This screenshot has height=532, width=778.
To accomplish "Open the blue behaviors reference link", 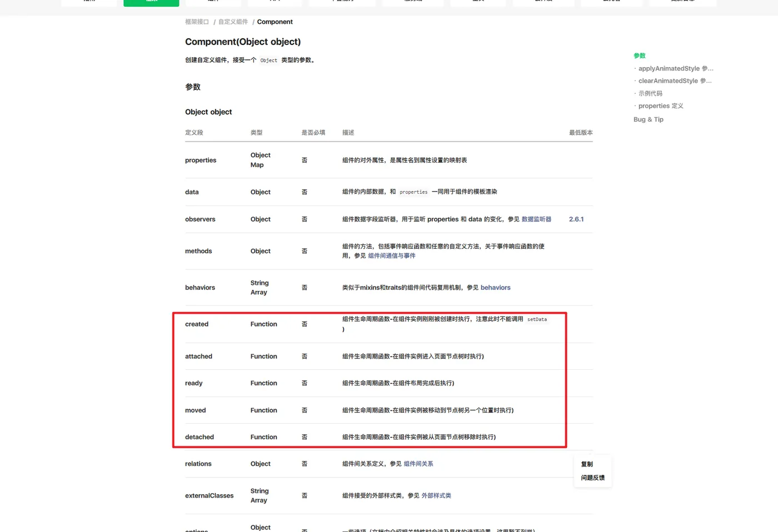I will pos(495,288).
